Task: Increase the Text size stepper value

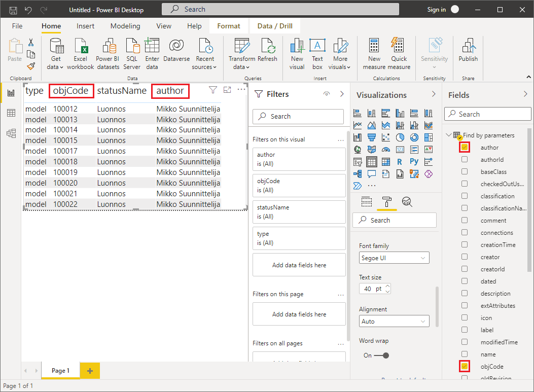Action: click(x=388, y=286)
